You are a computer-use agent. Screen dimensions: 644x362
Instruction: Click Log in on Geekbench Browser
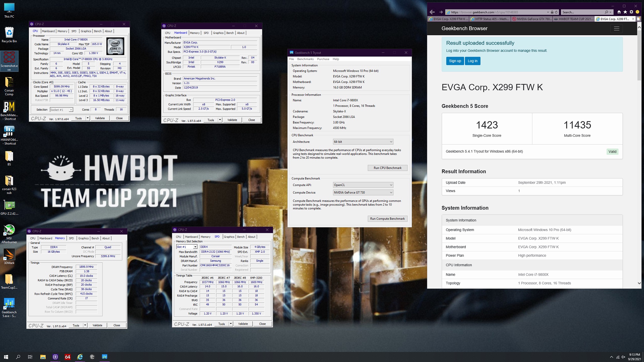click(472, 61)
